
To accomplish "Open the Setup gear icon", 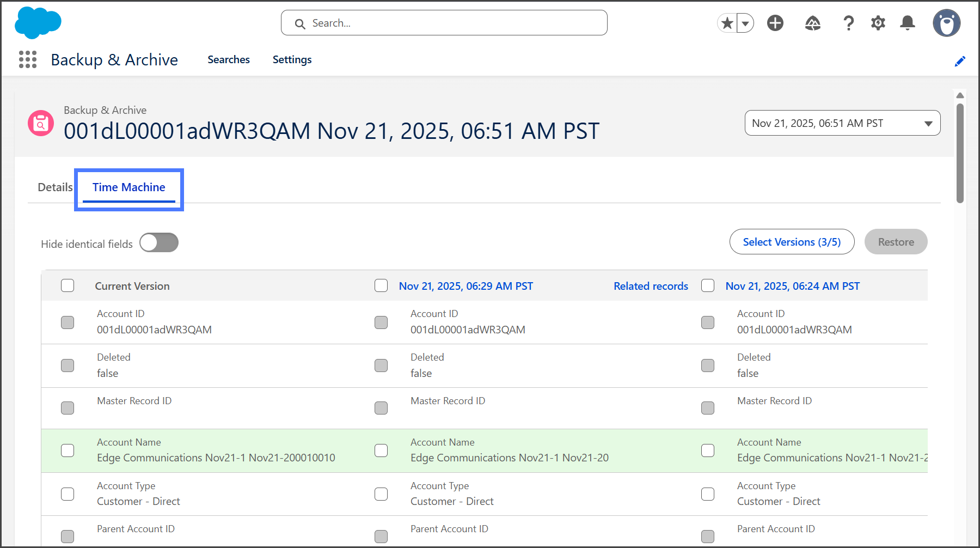I will (x=878, y=23).
